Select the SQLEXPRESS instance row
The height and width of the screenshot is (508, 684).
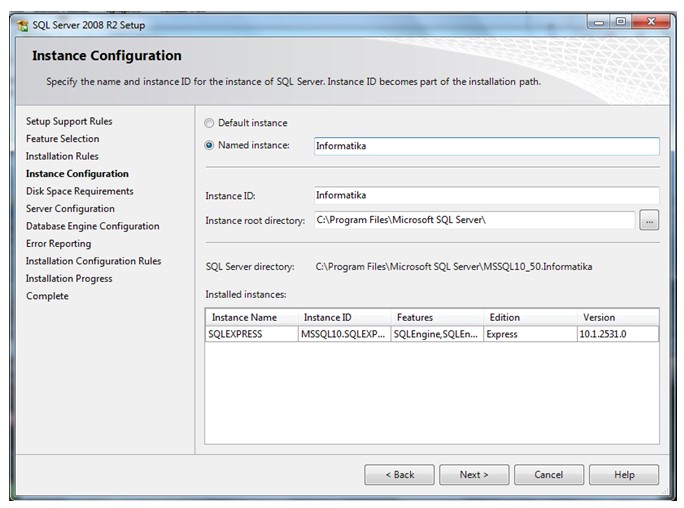(432, 334)
